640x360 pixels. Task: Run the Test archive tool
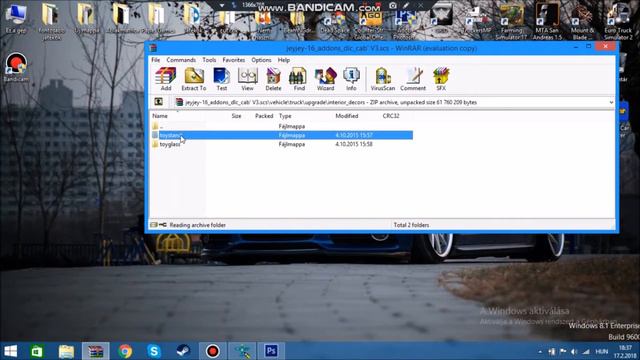pyautogui.click(x=222, y=79)
